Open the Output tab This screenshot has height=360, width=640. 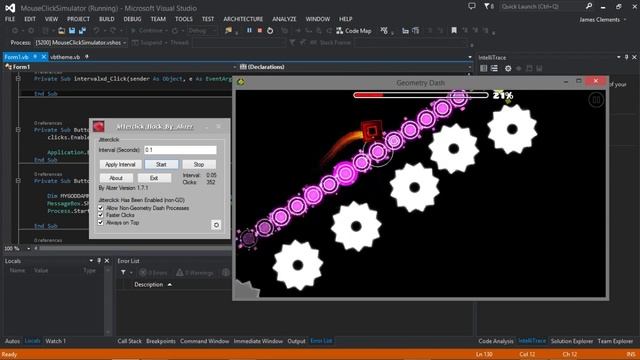[x=296, y=341]
